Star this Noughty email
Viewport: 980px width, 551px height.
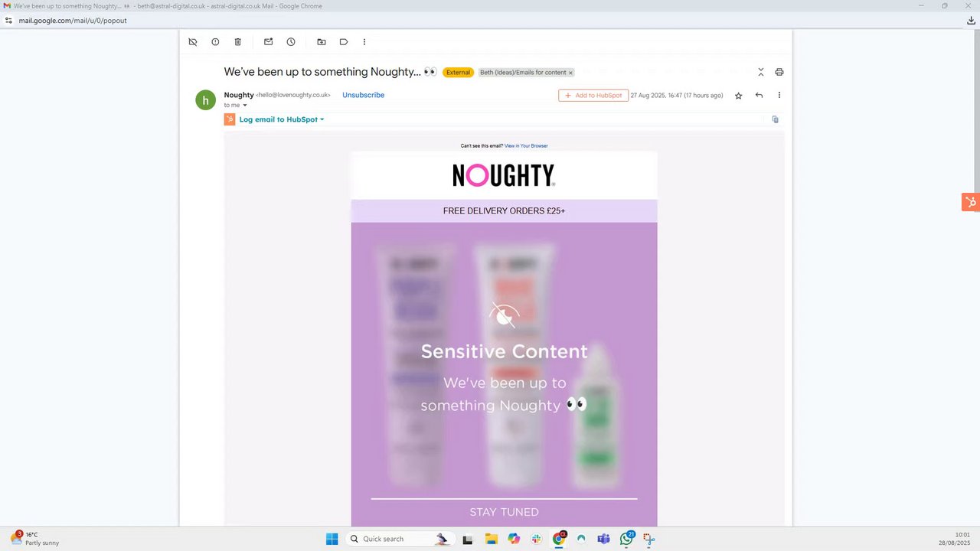click(x=738, y=96)
